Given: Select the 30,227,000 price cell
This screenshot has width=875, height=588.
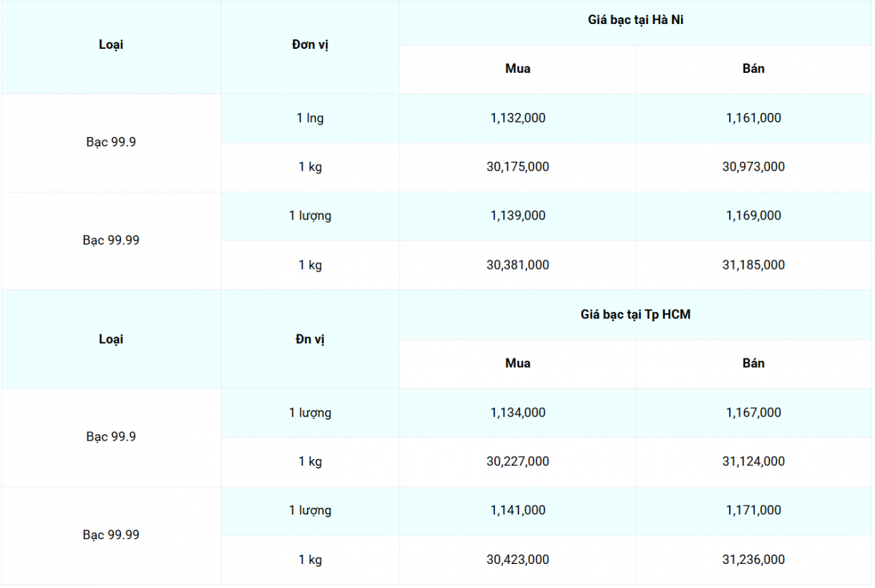Looking at the screenshot, I should pyautogui.click(x=518, y=461).
